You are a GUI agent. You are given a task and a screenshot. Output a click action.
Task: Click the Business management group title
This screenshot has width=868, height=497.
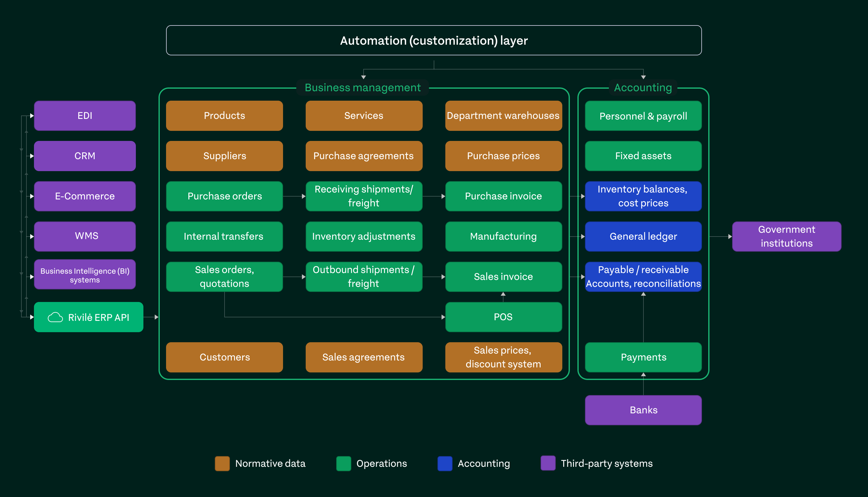(362, 87)
